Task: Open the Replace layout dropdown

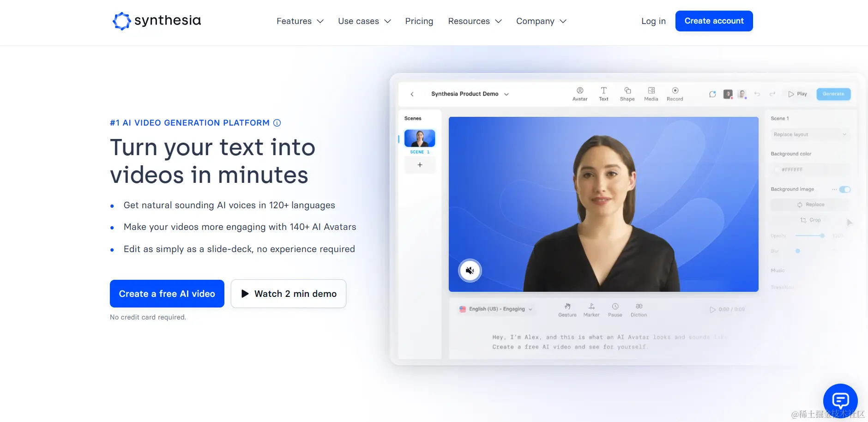Action: pos(810,134)
